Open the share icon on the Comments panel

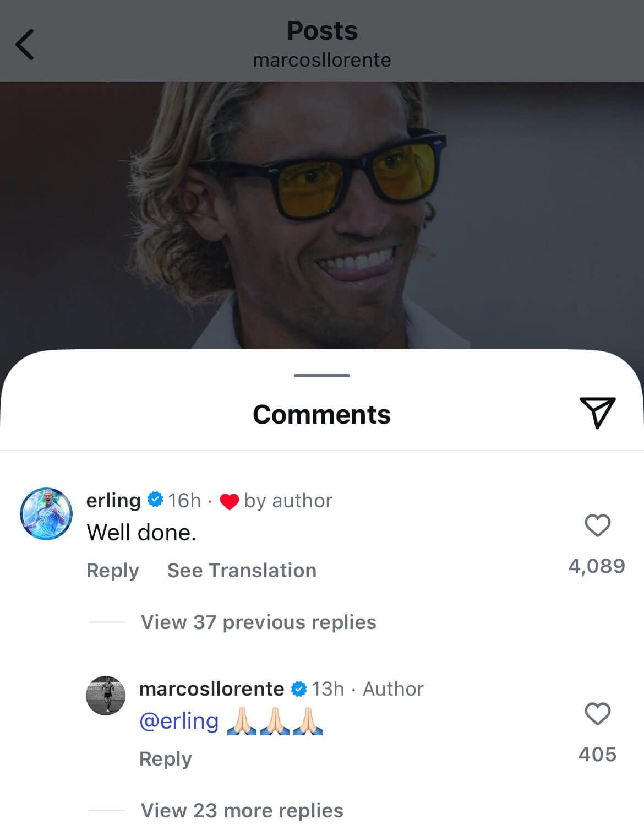pyautogui.click(x=598, y=414)
